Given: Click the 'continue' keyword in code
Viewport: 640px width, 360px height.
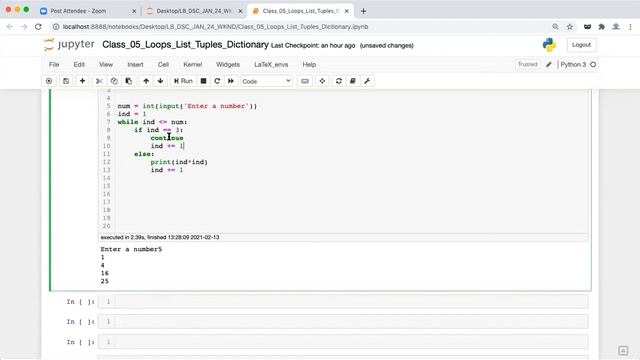Looking at the screenshot, I should [x=167, y=138].
